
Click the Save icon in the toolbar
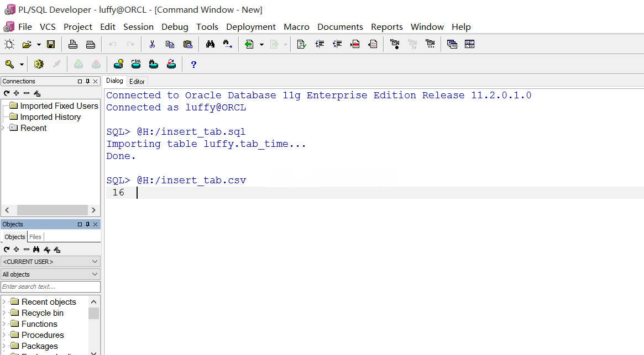click(51, 44)
